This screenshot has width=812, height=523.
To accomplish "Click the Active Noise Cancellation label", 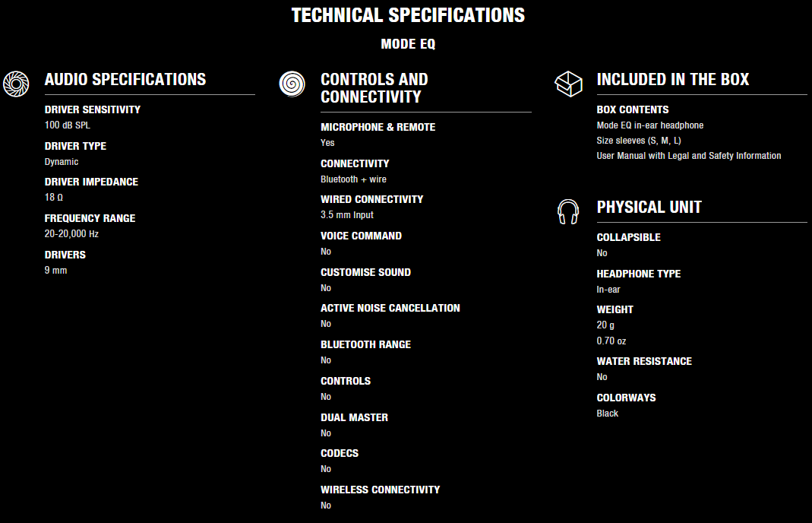I will 390,308.
